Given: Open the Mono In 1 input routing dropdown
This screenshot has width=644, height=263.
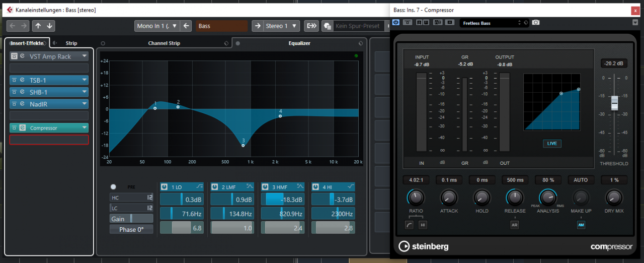Looking at the screenshot, I should (157, 26).
